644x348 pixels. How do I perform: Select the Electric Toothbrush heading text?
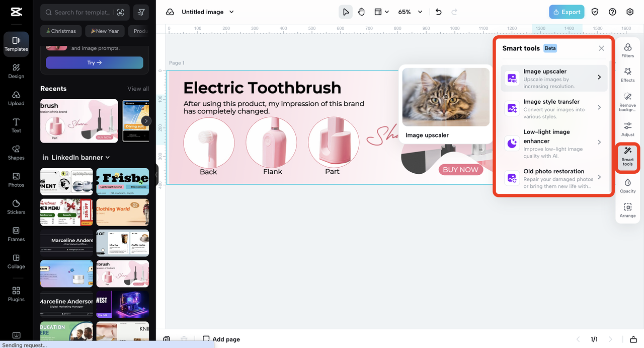262,88
